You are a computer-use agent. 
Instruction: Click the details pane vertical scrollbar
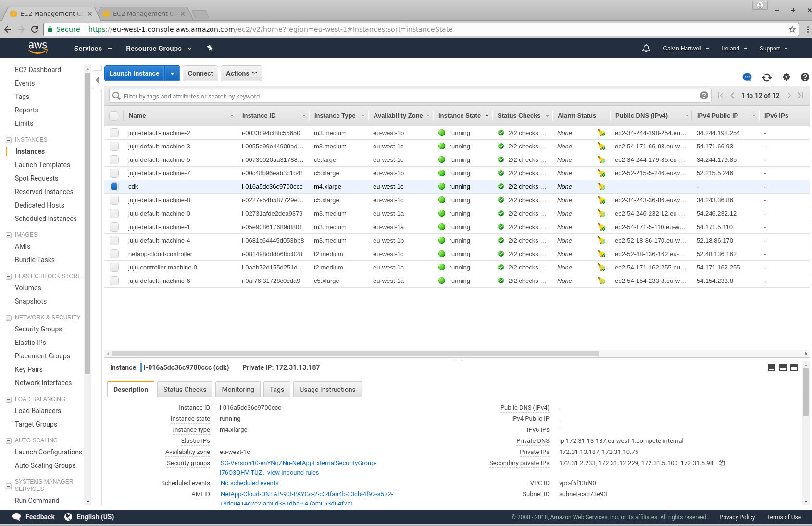(806, 392)
